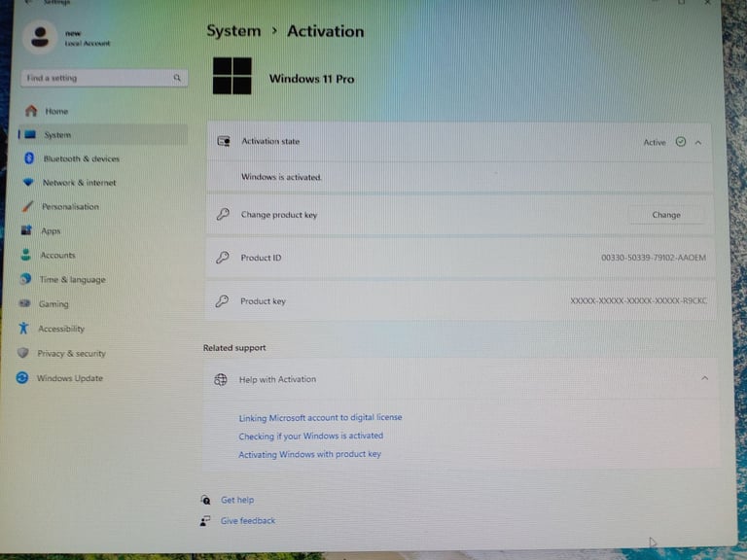747x560 pixels.
Task: Click the Network wifi icon
Action: [28, 182]
